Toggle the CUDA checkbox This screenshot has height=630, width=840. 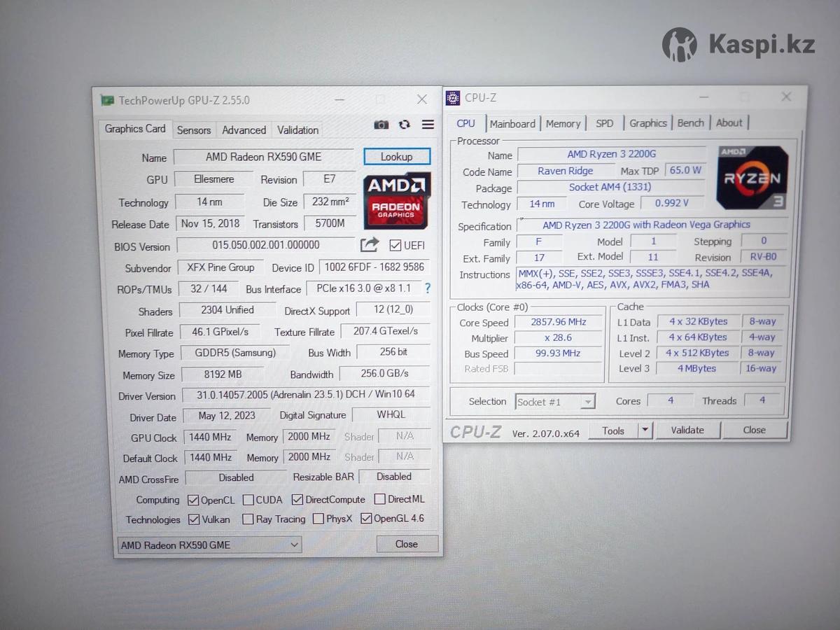[248, 500]
